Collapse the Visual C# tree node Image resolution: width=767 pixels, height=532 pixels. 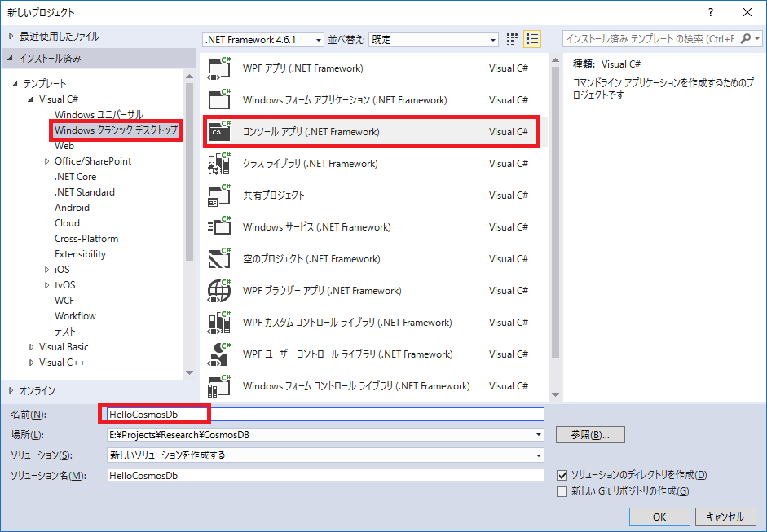point(30,99)
